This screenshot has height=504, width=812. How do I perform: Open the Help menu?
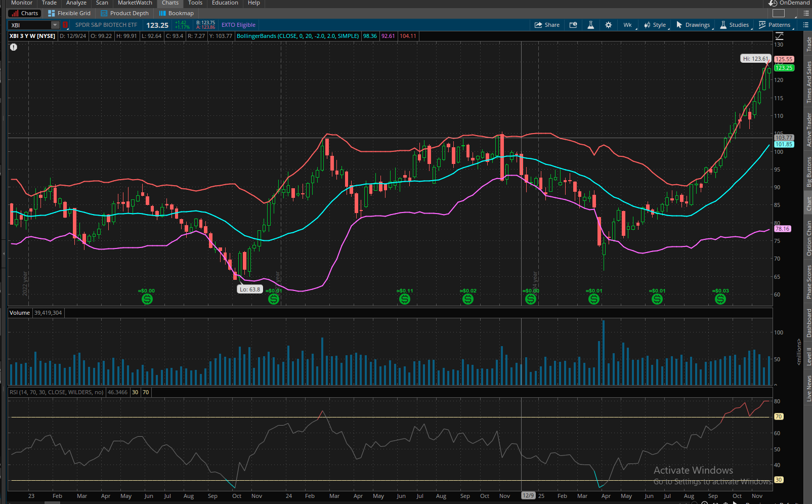tap(254, 3)
